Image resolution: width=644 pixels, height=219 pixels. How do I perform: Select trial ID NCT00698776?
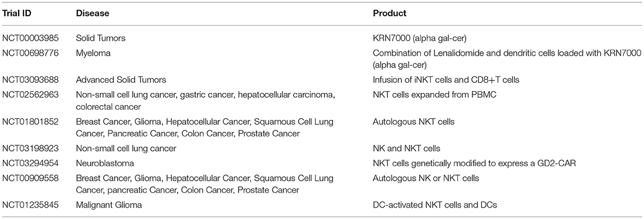pos(28,52)
